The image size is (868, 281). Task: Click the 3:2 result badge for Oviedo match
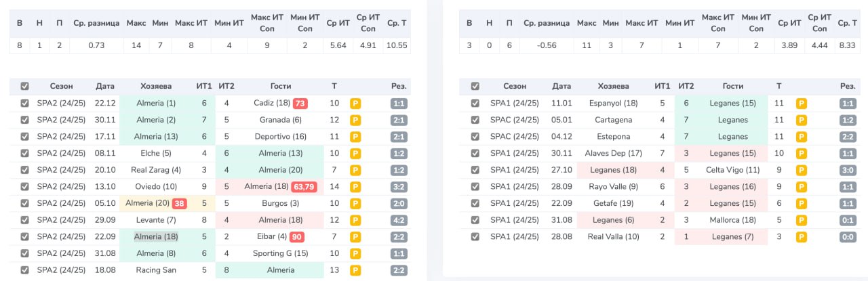pos(399,186)
